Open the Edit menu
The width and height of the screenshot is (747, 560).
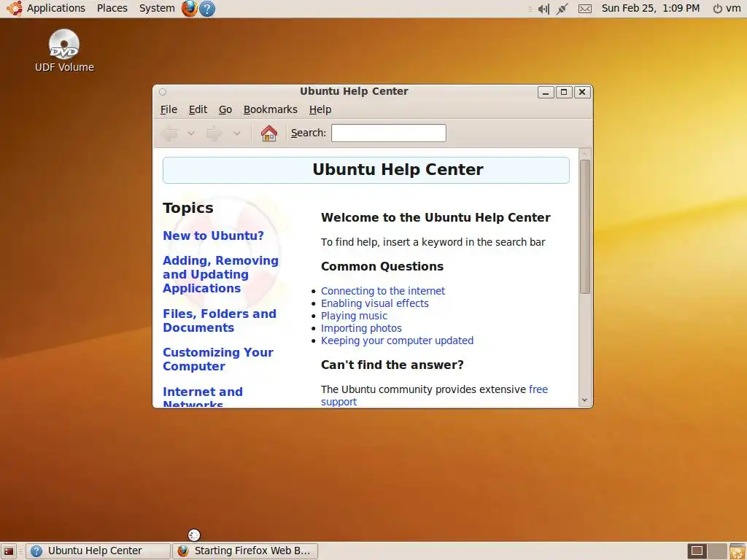pyautogui.click(x=198, y=109)
